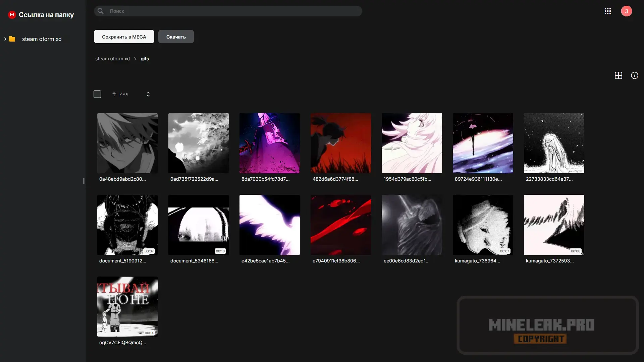Click file name 1954d379ac60c5fb...
Viewport: 644px width, 362px height.
[x=408, y=179]
